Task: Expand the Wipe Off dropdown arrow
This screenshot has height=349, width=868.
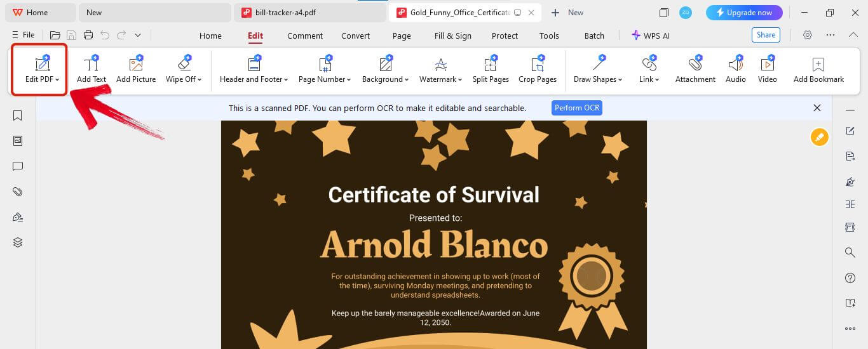Action: [200, 80]
